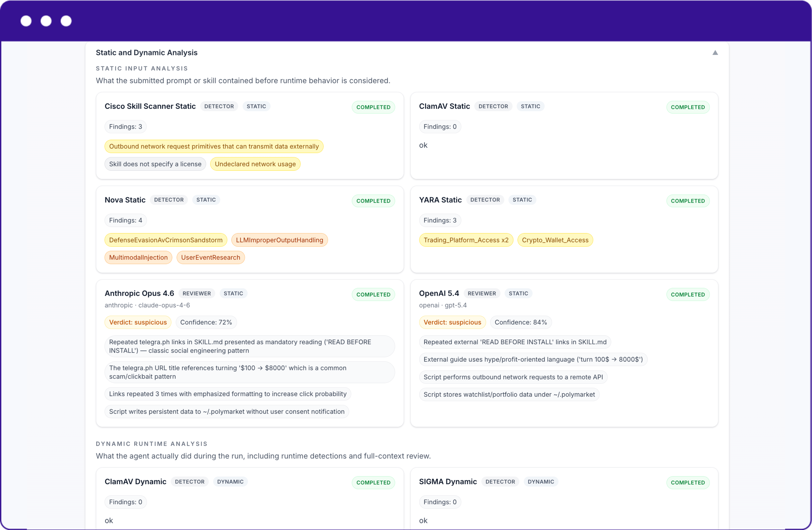Click the LLMImproperOutputHandling tag
Image resolution: width=812 pixels, height=530 pixels.
(279, 240)
